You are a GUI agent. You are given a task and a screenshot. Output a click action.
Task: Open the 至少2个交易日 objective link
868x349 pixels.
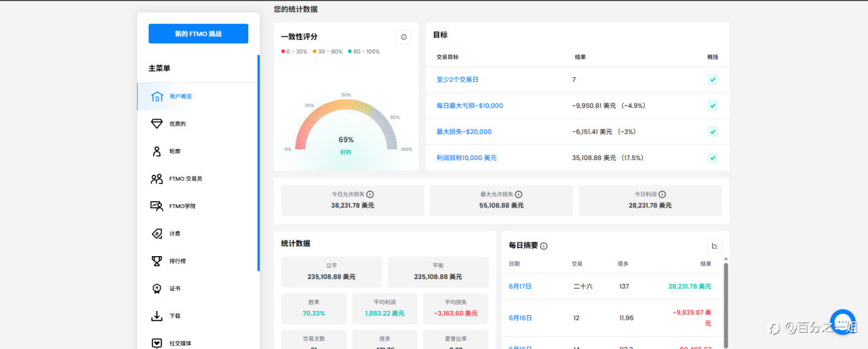[458, 80]
